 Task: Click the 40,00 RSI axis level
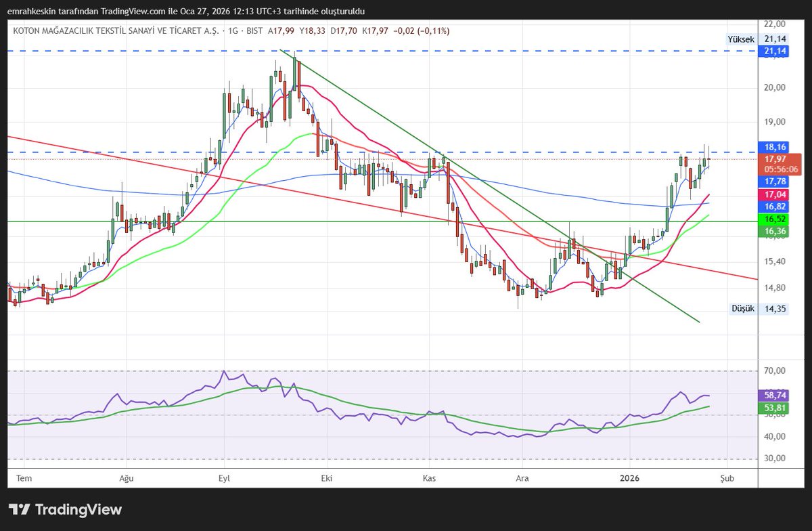coord(775,436)
